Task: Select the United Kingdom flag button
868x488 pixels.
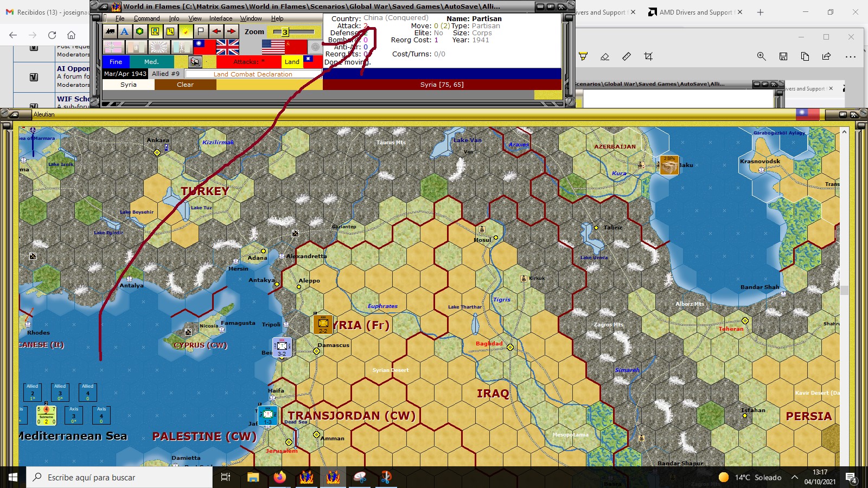Action: (227, 47)
